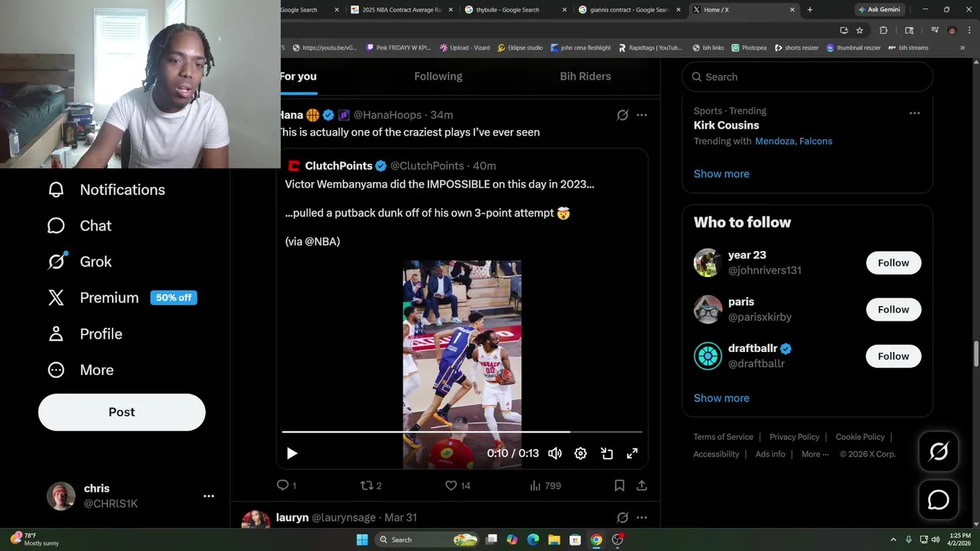Open File Explorer from the taskbar
This screenshot has height=551, width=980.
click(x=554, y=540)
